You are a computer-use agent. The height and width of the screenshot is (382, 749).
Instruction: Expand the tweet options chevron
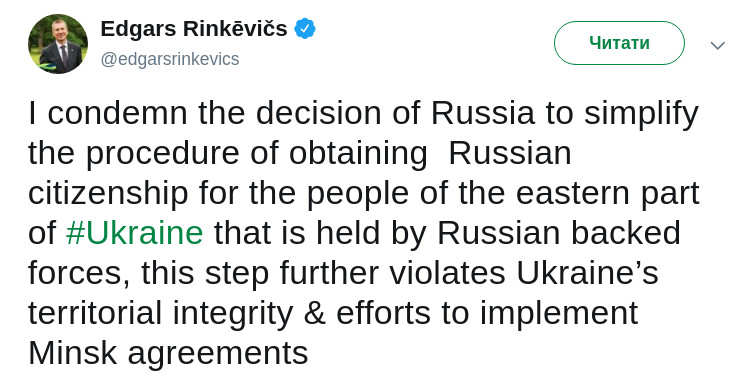pyautogui.click(x=717, y=45)
